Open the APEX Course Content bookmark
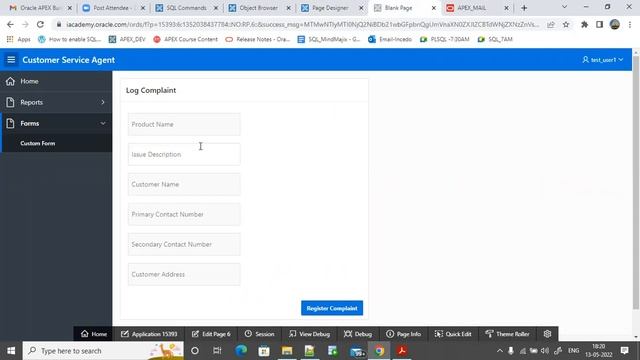Screen dimensions: 640x360 point(186,39)
